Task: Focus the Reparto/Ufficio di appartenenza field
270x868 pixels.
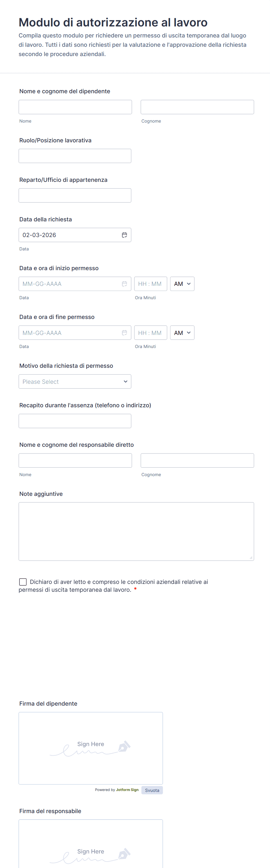Action: tap(75, 195)
